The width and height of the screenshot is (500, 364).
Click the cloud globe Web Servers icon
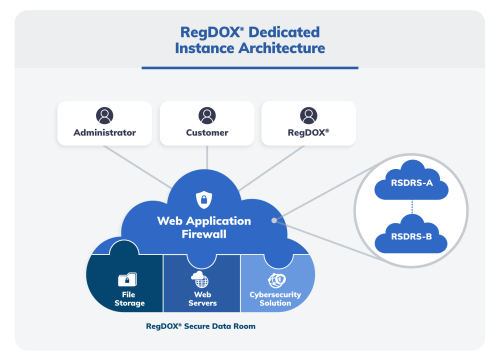point(200,279)
